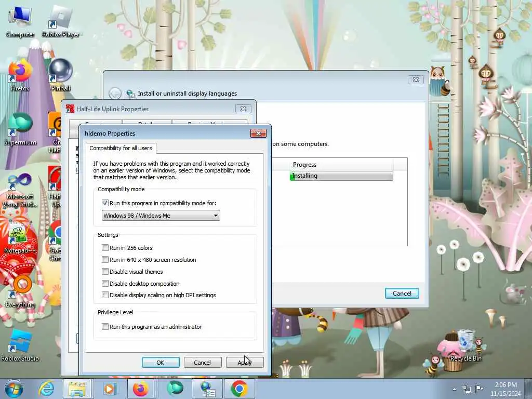The height and width of the screenshot is (399, 532).
Task: Enable Run in 640 x 480 screen resolution
Action: [x=105, y=260]
